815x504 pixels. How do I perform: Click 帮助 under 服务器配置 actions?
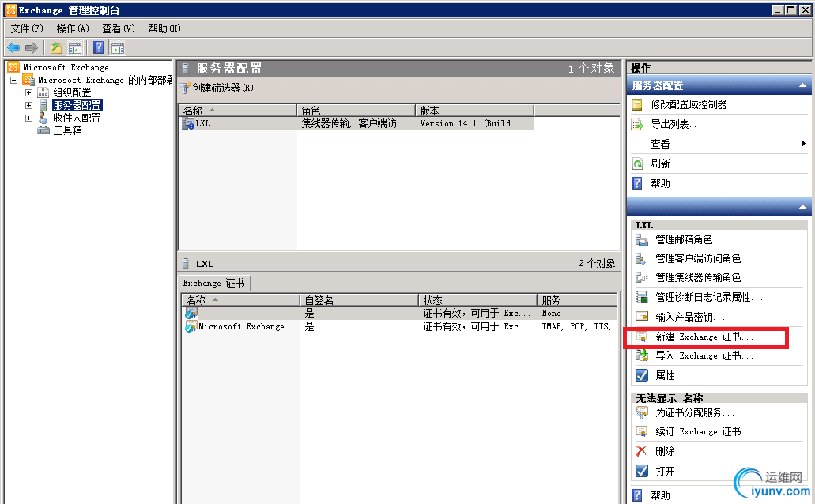(660, 183)
